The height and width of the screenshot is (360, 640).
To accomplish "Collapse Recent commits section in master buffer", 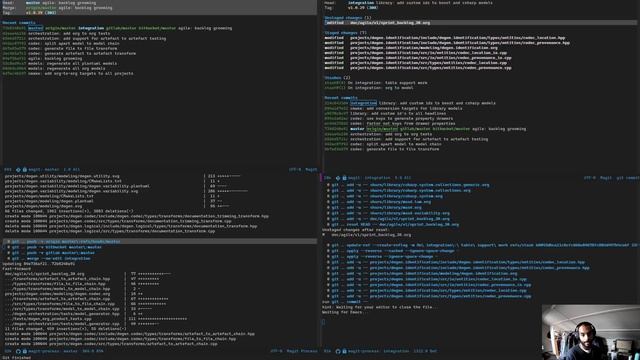I will [19, 23].
